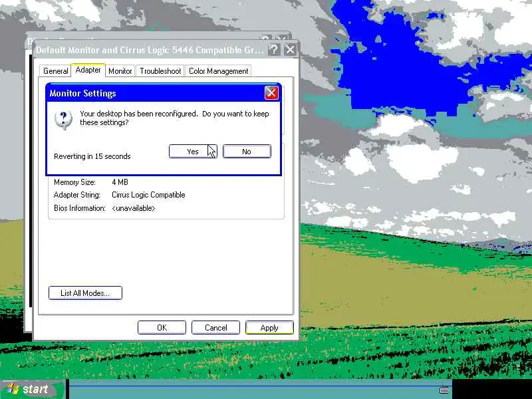
Task: Click the List All Modes button
Action: coord(85,293)
